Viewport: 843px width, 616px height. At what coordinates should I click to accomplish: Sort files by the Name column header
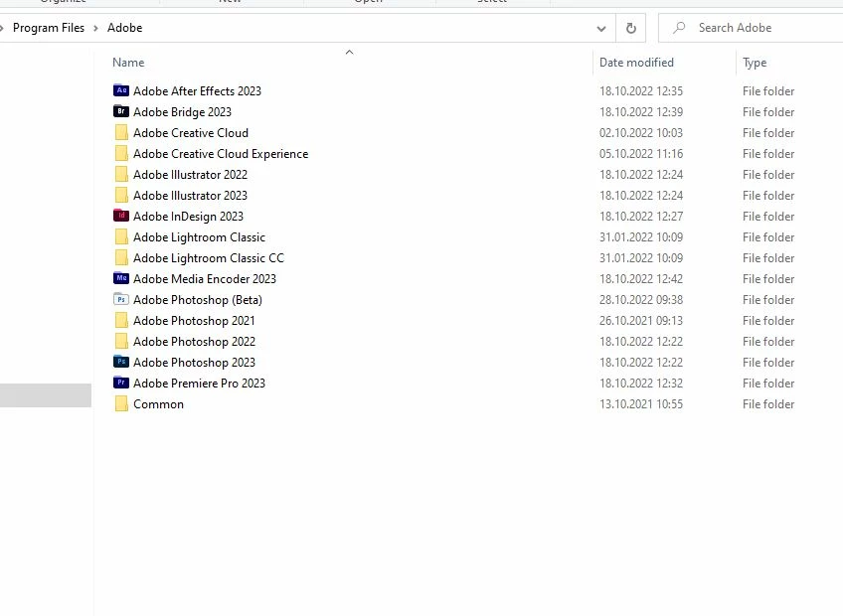click(x=128, y=63)
